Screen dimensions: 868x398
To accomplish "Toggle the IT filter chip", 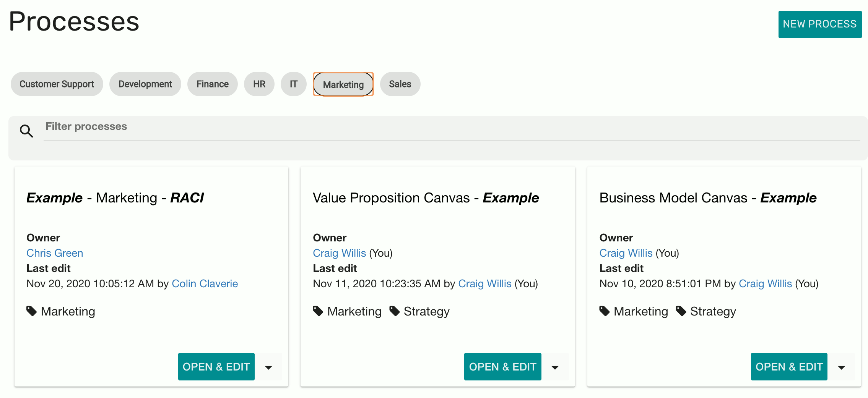I will 294,84.
